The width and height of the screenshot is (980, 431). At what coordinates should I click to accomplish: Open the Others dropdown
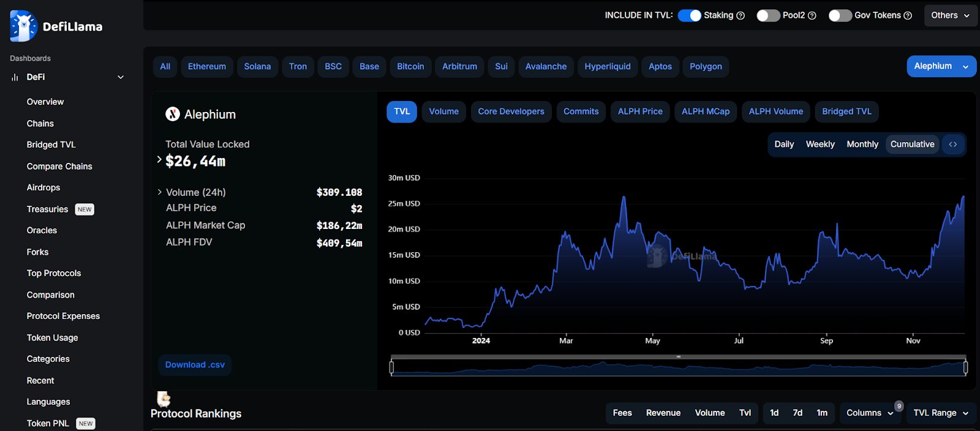951,15
